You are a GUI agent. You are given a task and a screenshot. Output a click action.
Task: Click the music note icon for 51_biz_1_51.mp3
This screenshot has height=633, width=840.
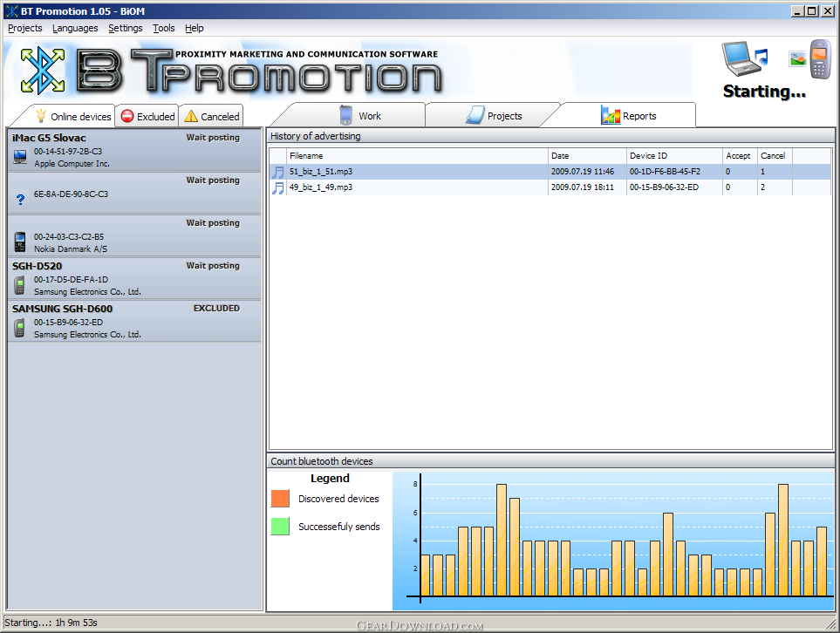coord(278,172)
